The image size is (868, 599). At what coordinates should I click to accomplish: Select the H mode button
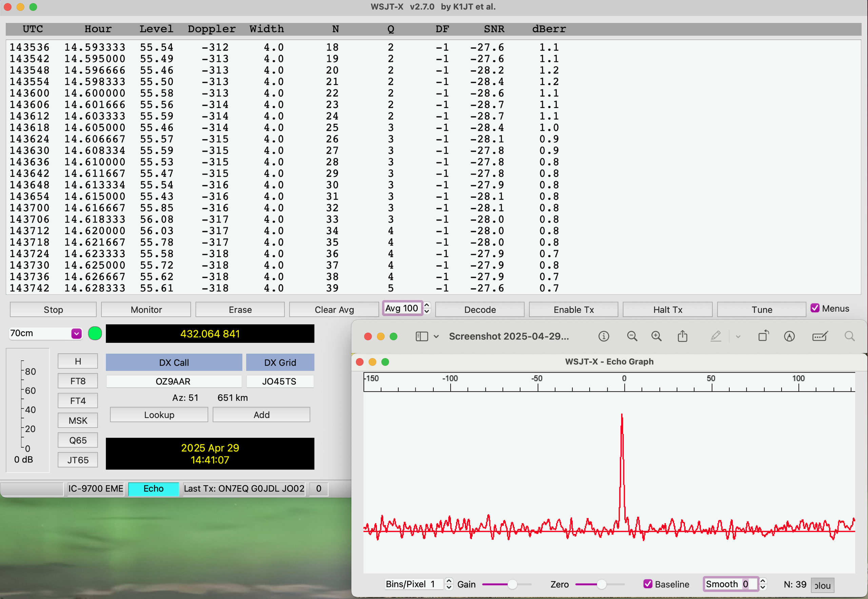point(78,361)
